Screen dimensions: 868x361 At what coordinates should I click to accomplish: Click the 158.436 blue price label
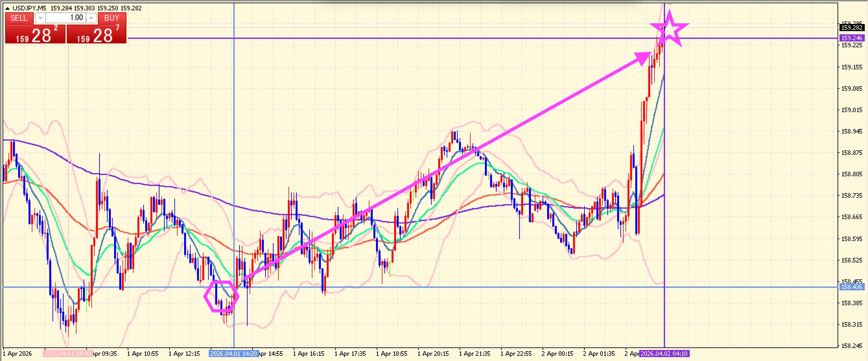851,287
